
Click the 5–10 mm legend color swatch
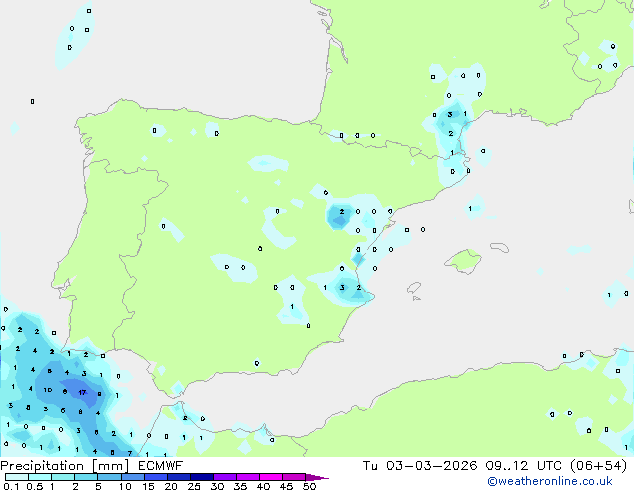point(109,477)
